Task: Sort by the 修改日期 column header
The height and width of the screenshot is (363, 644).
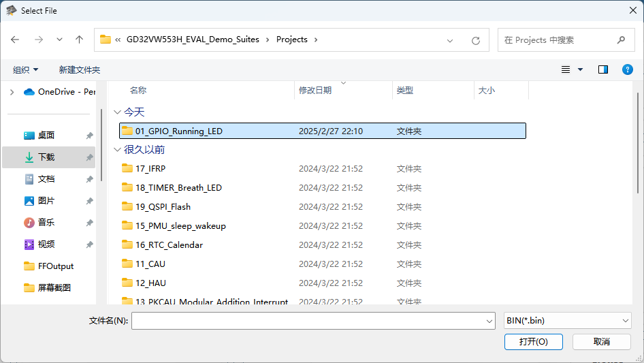Action: [315, 91]
